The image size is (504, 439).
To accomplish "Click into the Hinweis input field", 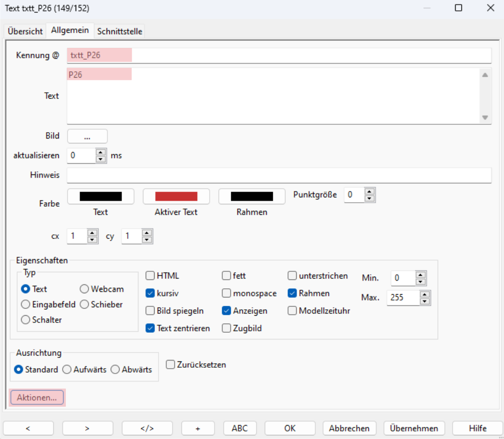I will click(279, 175).
